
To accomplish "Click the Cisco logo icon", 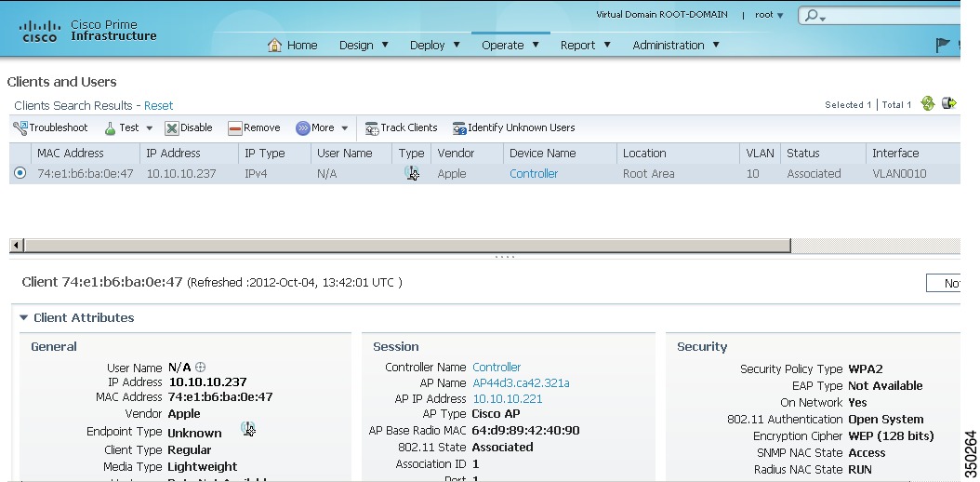I will point(40,31).
